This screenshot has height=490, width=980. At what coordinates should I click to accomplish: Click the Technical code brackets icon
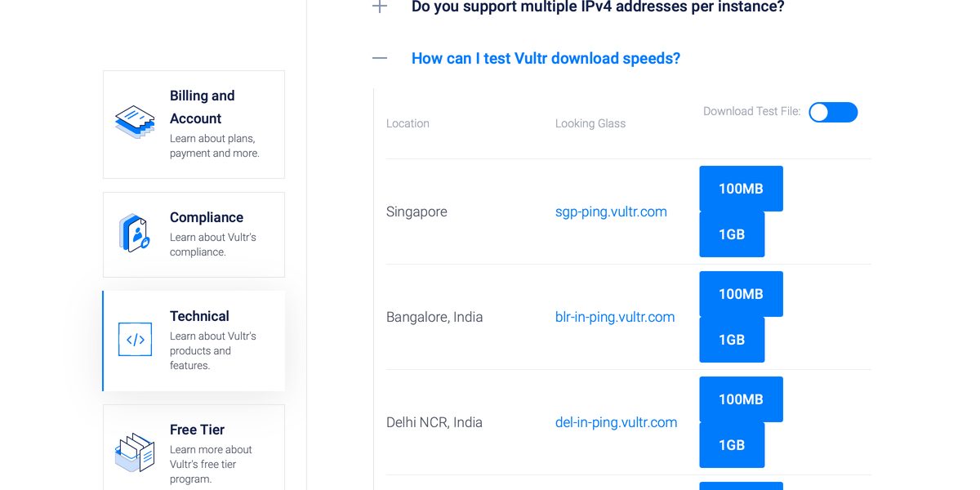[x=135, y=340]
